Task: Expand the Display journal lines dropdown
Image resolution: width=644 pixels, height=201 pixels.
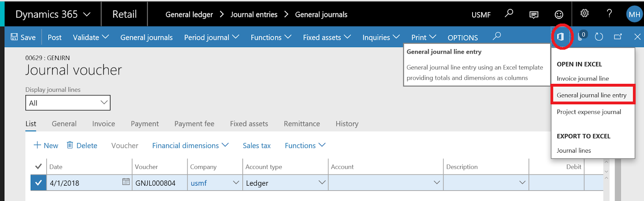Action: 68,103
